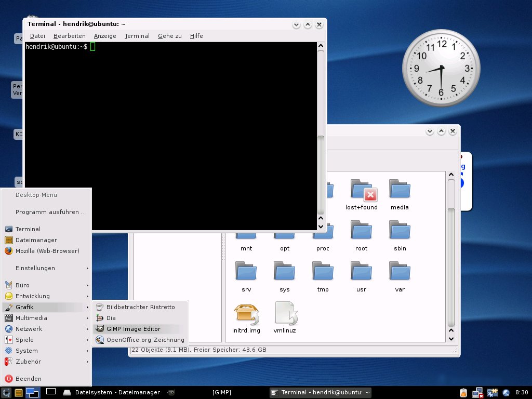Switch to the second empty workspace
This screenshot has width=532, height=399.
tap(51, 392)
